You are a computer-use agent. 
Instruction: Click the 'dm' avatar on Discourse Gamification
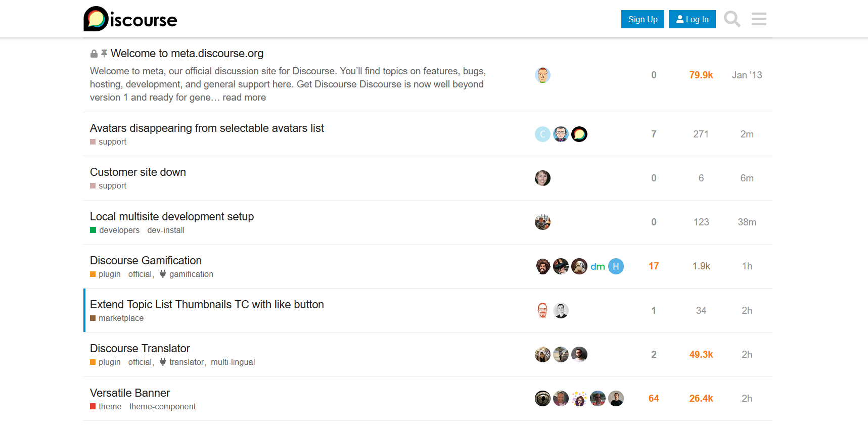(598, 266)
